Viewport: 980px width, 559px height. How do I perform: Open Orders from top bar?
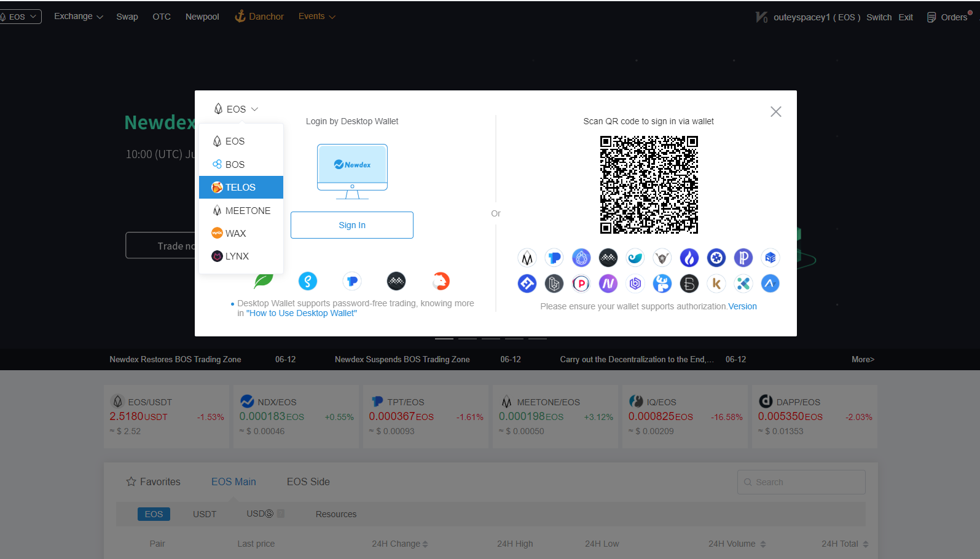tap(948, 17)
